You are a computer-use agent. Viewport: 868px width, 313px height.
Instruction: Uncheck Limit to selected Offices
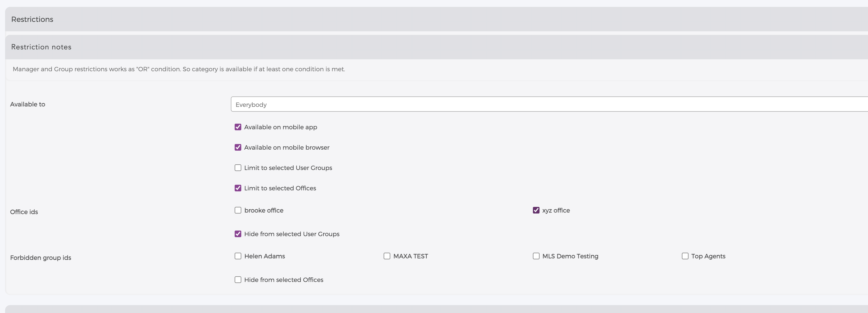pos(238,188)
